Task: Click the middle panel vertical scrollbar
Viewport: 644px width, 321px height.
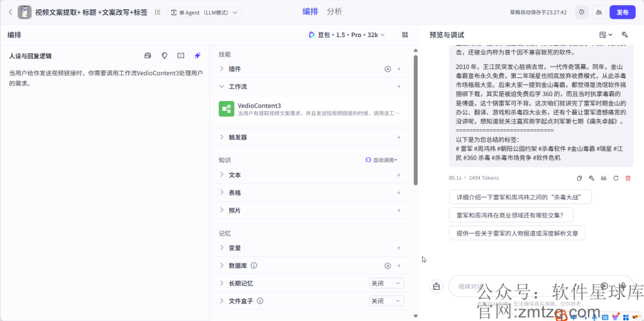Action: pos(416,120)
